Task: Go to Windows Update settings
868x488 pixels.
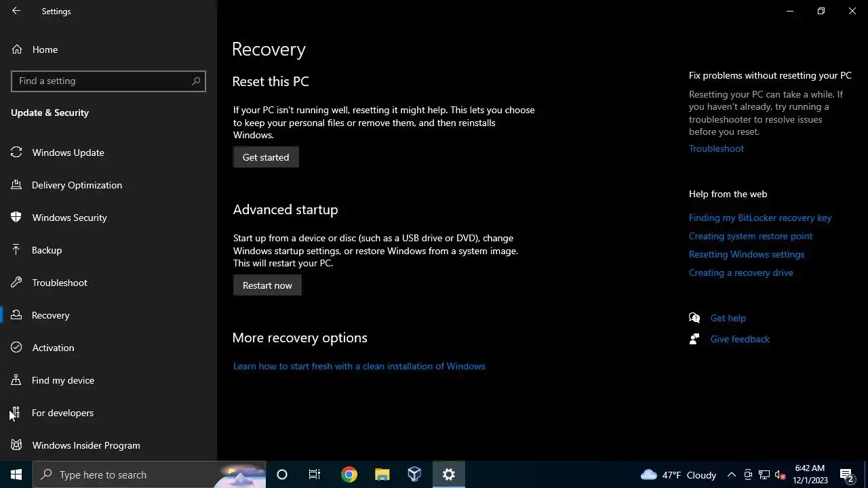Action: tap(108, 152)
